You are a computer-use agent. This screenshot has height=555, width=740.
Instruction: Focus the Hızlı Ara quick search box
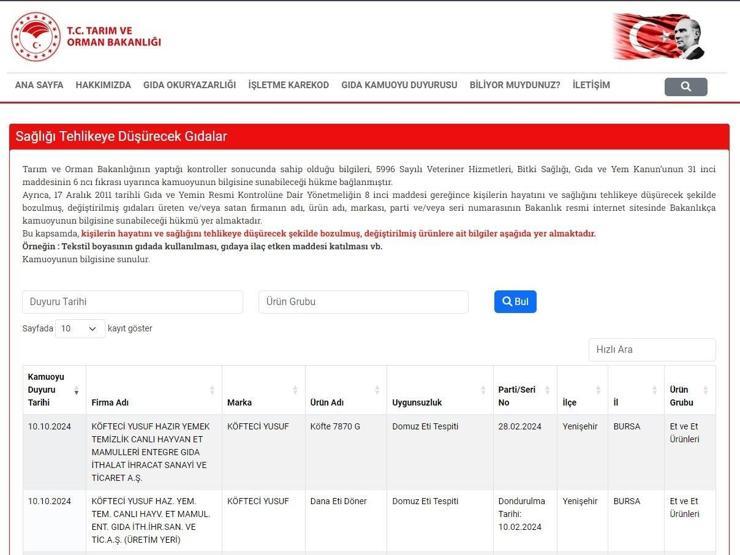[652, 350]
